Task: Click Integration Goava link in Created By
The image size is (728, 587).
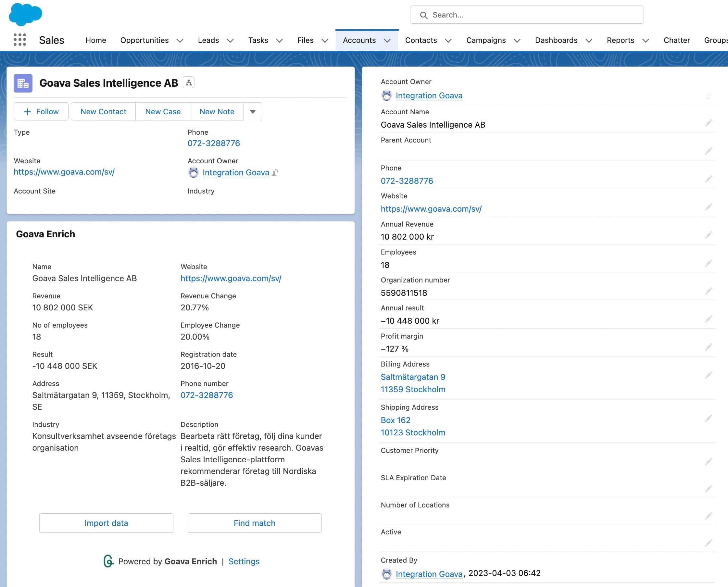Action: (x=429, y=574)
